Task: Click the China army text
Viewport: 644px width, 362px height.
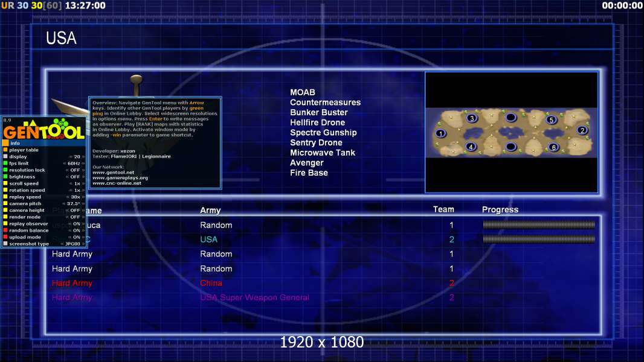Action: coord(211,283)
